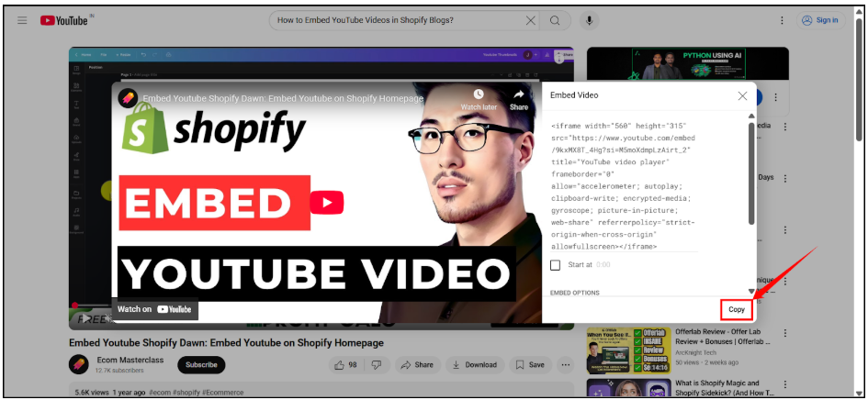Click the EMBED OPTIONS heading
Image resolution: width=868 pixels, height=400 pixels.
[x=575, y=292]
